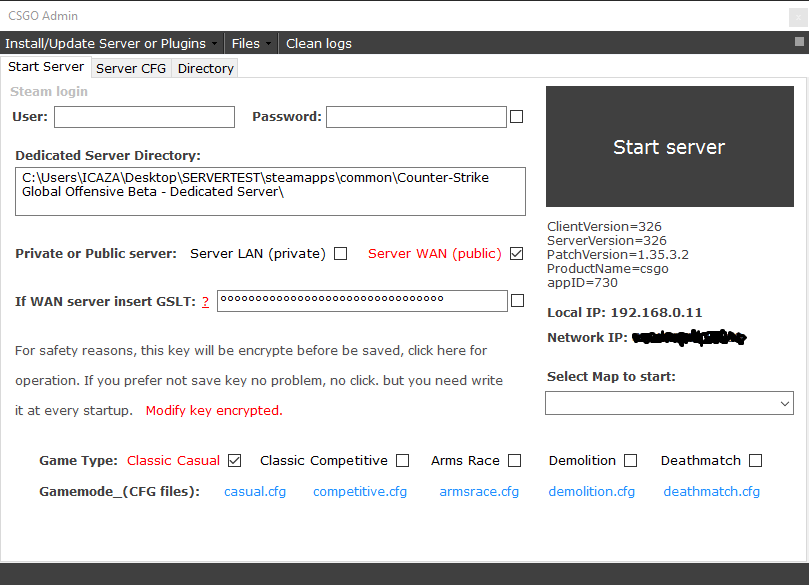Image resolution: width=809 pixels, height=585 pixels.
Task: Switch to the Directory tab
Action: (x=205, y=69)
